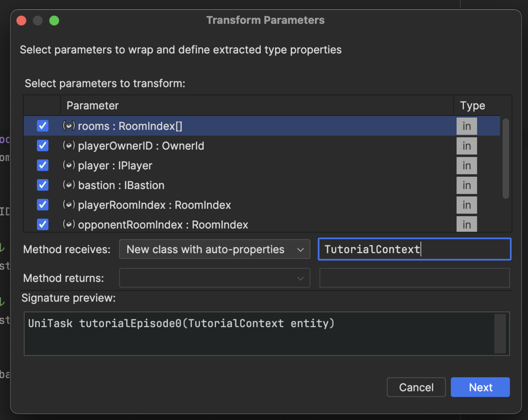Click the Method returns name field
Image resolution: width=528 pixels, height=420 pixels.
414,278
